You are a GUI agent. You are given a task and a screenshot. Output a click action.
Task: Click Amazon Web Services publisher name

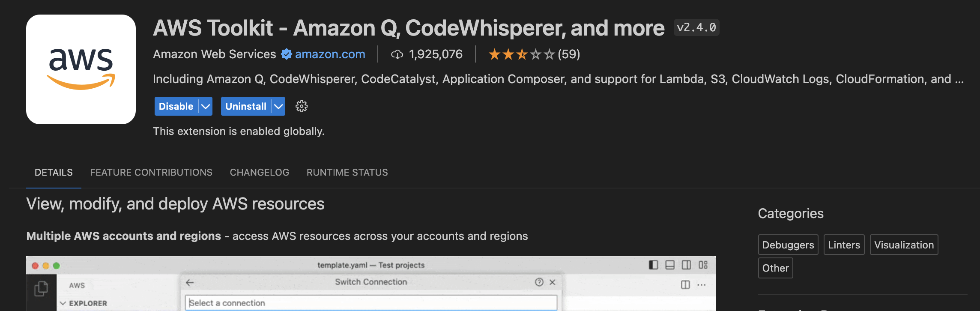click(x=215, y=54)
